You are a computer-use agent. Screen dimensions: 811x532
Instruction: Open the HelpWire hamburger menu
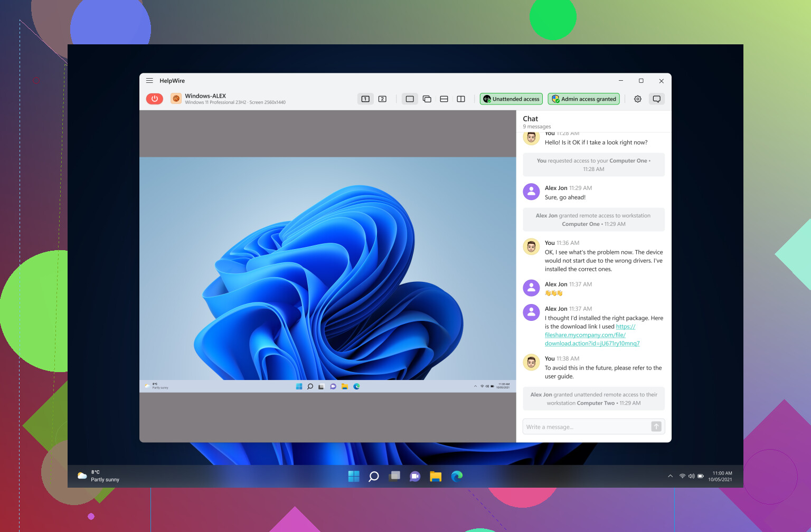pyautogui.click(x=149, y=81)
